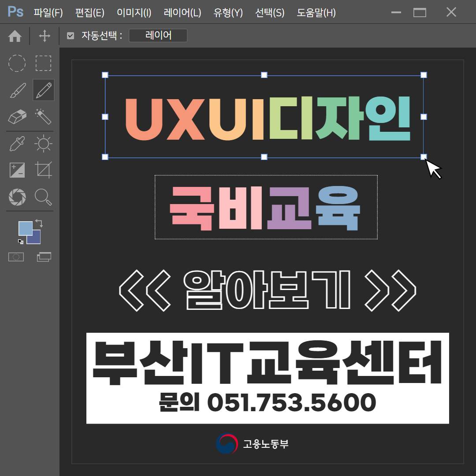Open the 레이어 auto-select dropdown
Screen dimensions: 476x476
(158, 36)
